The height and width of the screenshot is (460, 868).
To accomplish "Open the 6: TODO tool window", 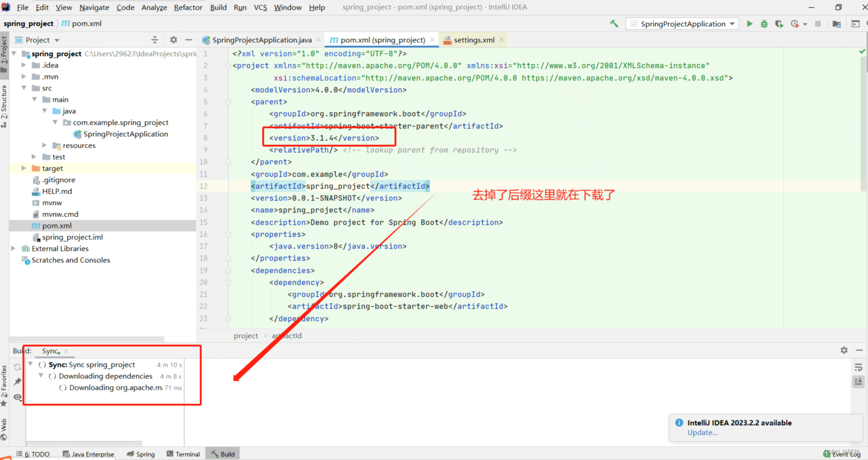I will tap(33, 454).
